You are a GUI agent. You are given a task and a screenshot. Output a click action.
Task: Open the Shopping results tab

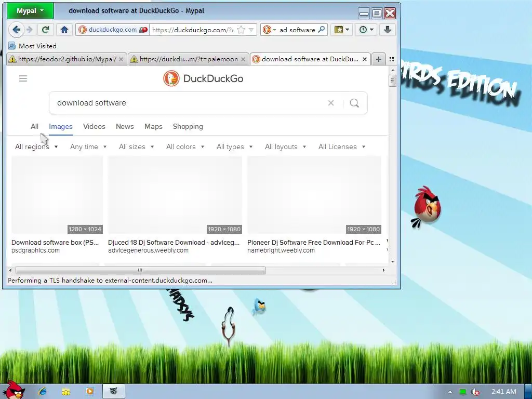pyautogui.click(x=188, y=127)
